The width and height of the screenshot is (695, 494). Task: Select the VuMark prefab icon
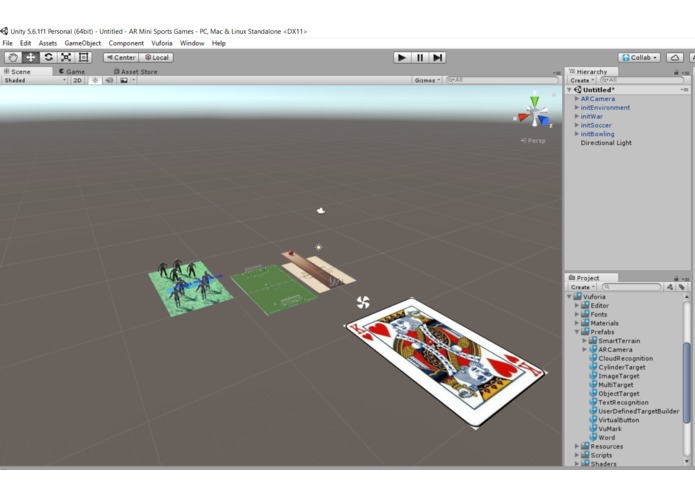click(x=593, y=428)
